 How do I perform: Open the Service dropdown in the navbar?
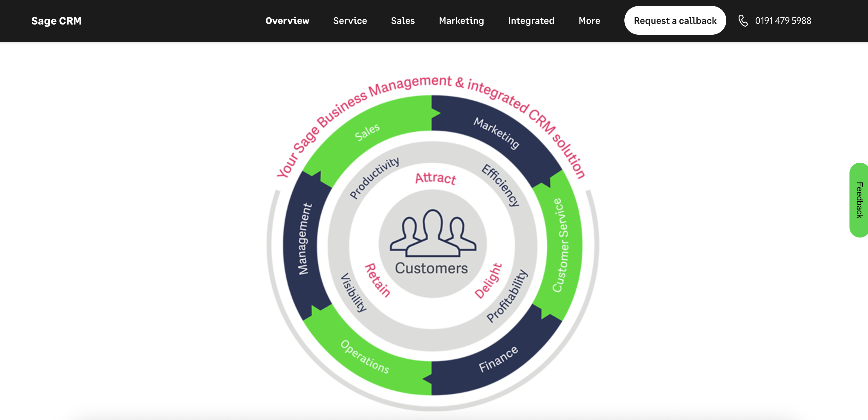tap(350, 21)
